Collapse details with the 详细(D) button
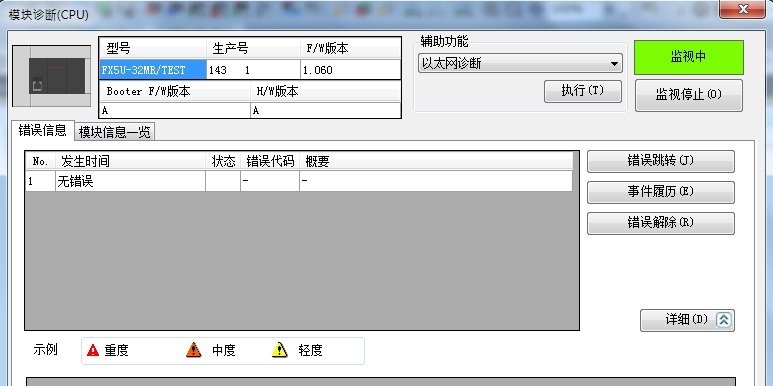 pyautogui.click(x=687, y=320)
